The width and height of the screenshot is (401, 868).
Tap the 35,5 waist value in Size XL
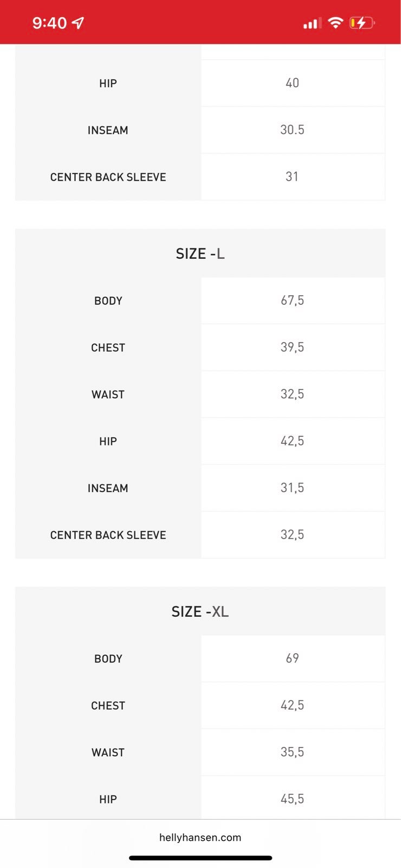coord(292,752)
